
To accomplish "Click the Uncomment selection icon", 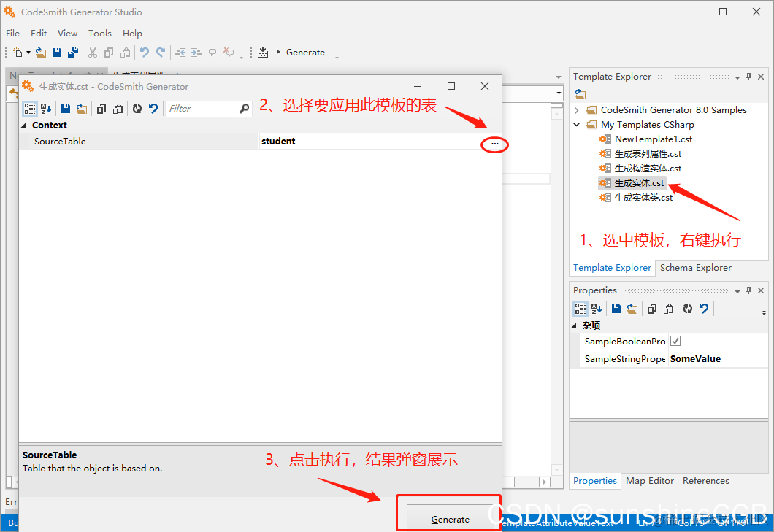I will 229,53.
